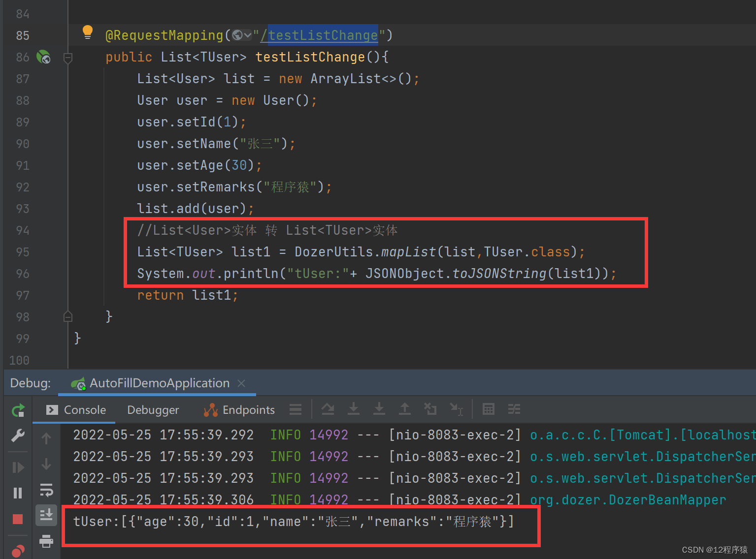Click the list.add(user) statement
The image size is (756, 559).
[196, 209]
